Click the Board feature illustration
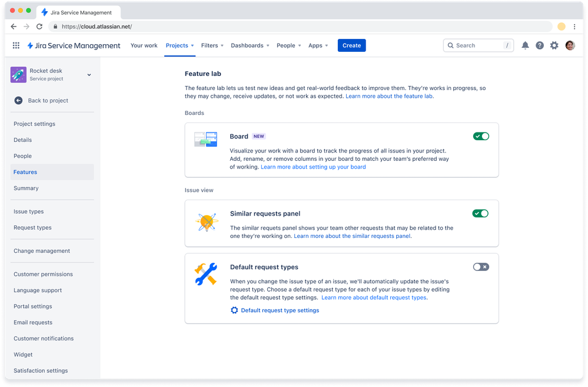Image resolution: width=588 pixels, height=387 pixels. (205, 139)
